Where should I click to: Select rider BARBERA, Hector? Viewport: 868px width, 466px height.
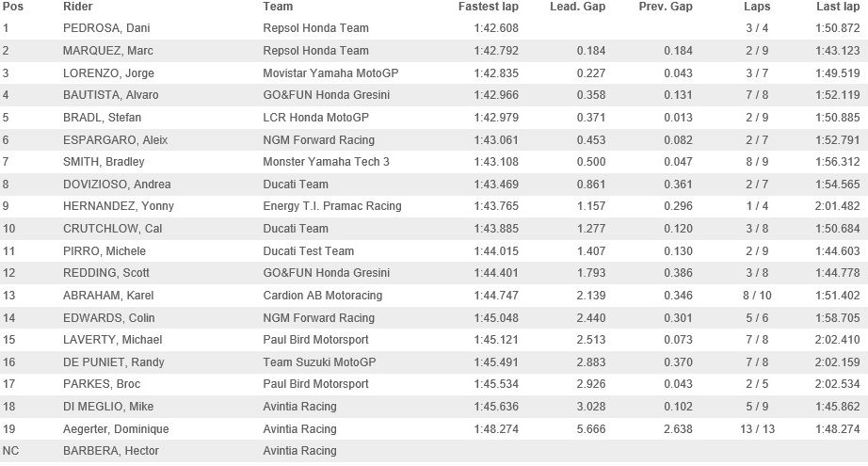point(111,451)
